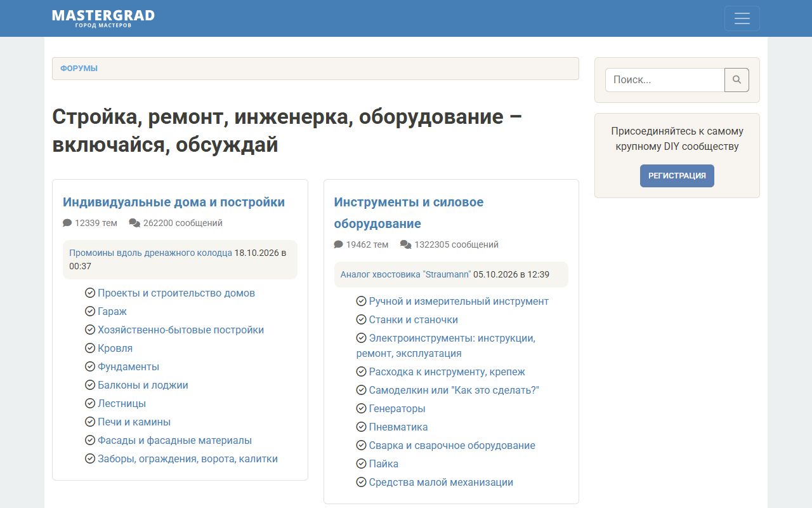Click the check icon beside Печи и камины

[90, 422]
